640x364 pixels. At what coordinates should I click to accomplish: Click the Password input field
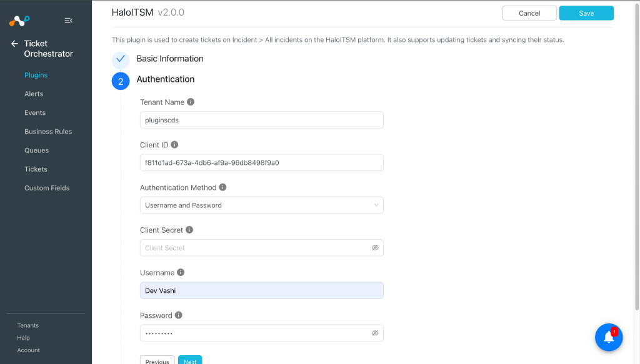(x=262, y=333)
